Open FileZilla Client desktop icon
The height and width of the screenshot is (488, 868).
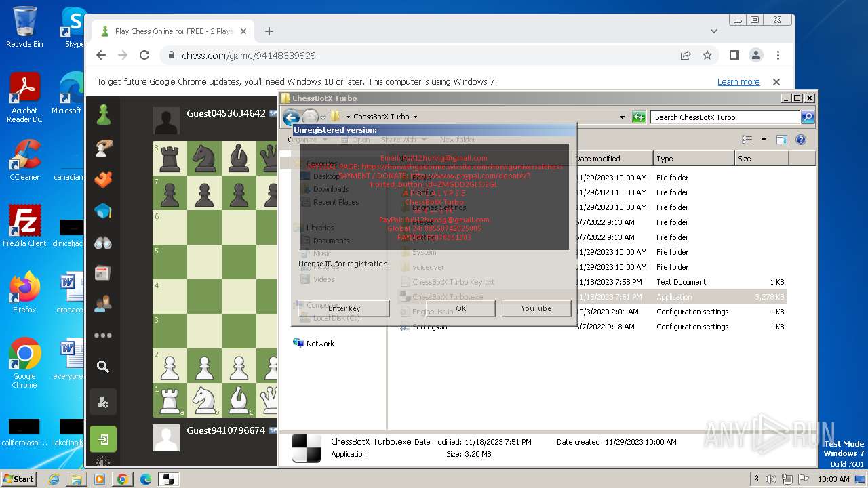24,226
